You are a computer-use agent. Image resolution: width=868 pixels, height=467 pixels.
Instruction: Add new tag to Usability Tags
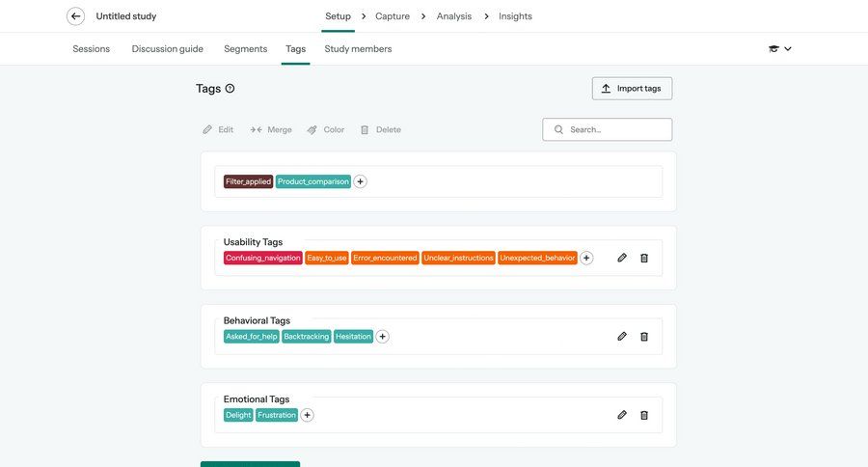pyautogui.click(x=586, y=258)
